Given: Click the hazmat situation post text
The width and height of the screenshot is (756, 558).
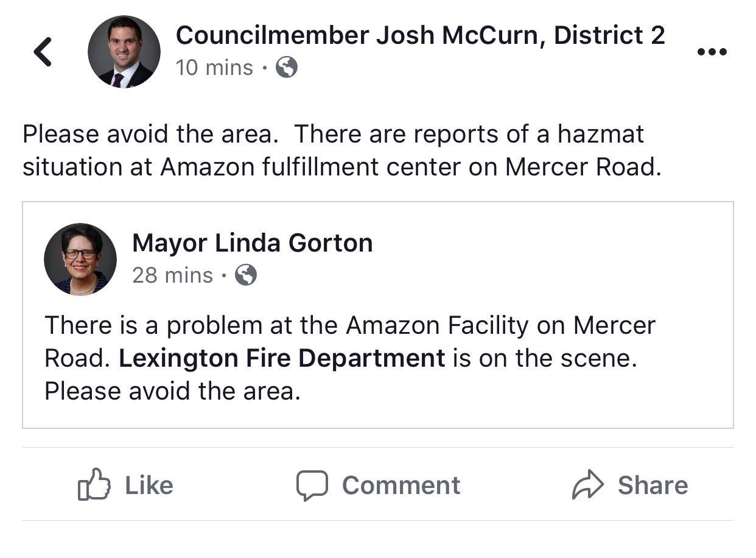Looking at the screenshot, I should (341, 150).
